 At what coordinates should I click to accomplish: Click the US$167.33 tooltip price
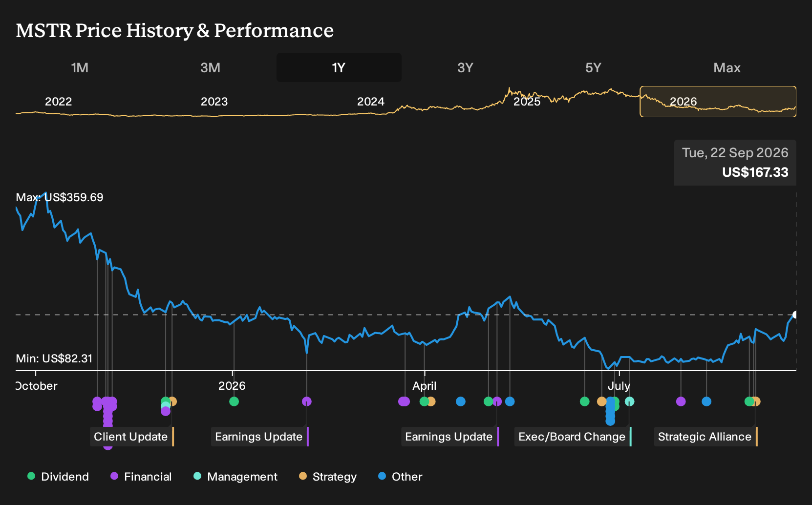pyautogui.click(x=755, y=172)
